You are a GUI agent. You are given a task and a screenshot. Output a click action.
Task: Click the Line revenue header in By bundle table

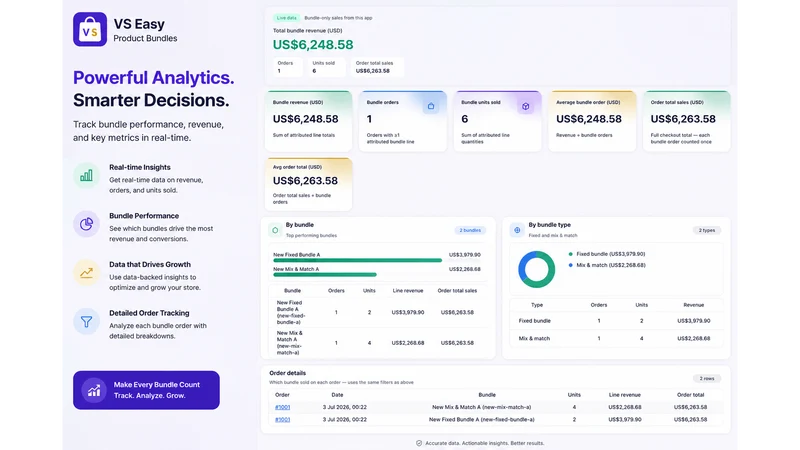pyautogui.click(x=408, y=291)
